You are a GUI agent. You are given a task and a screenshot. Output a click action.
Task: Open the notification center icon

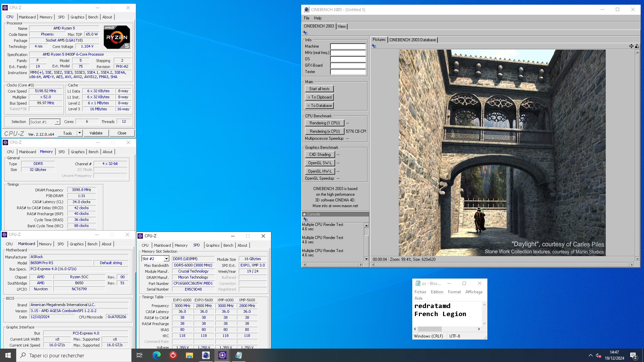[x=634, y=355]
